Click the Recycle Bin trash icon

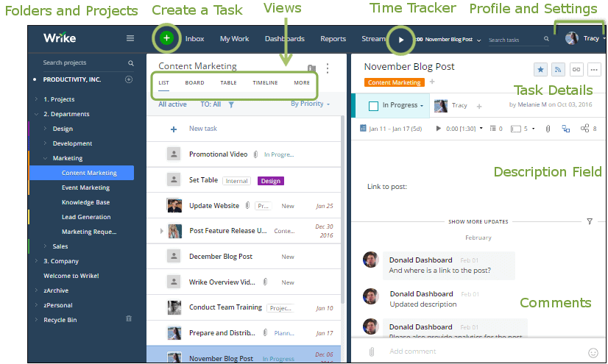129,318
